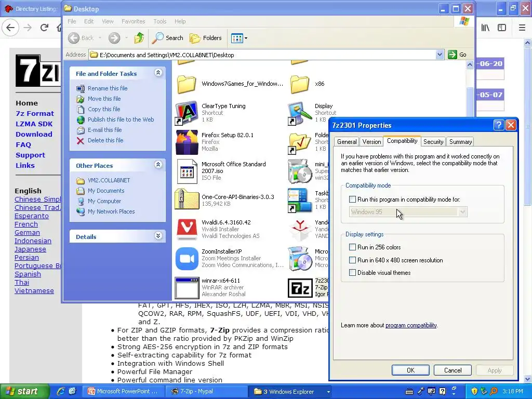Click Move this file task
532x399 pixels.
click(x=104, y=99)
